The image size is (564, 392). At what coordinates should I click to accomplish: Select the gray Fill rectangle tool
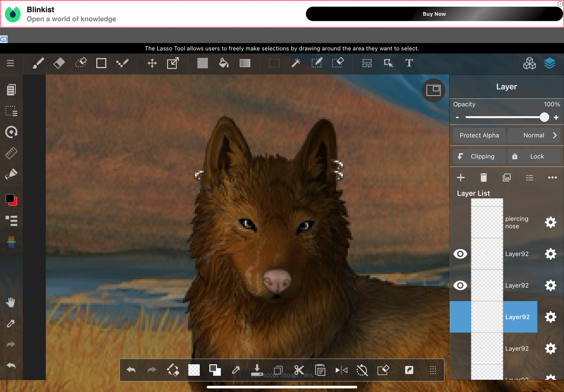[x=202, y=63]
